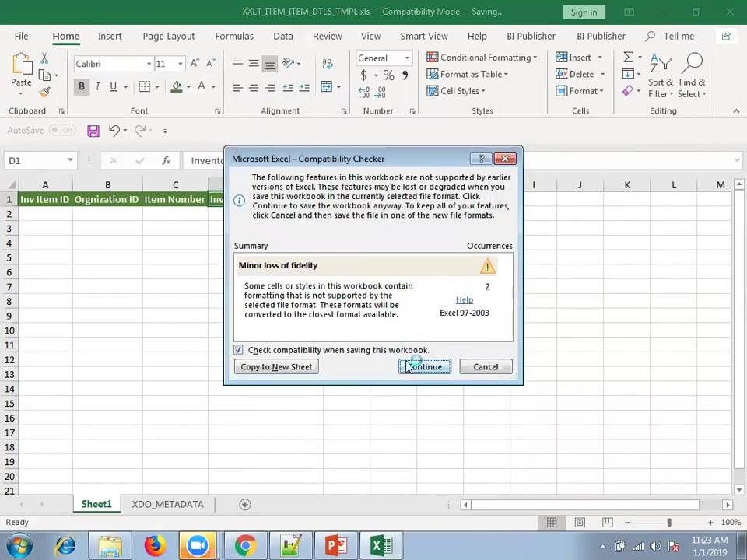This screenshot has width=747, height=560.
Task: Add a new sheet with plus button
Action: 245,504
